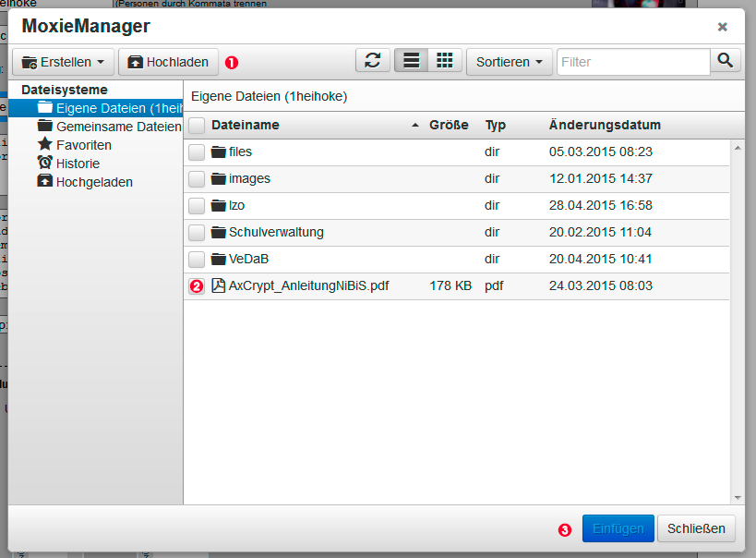Screen dimensions: 756x558
Task: Click the date 05.03.2015 08:23
Action: 600,152
